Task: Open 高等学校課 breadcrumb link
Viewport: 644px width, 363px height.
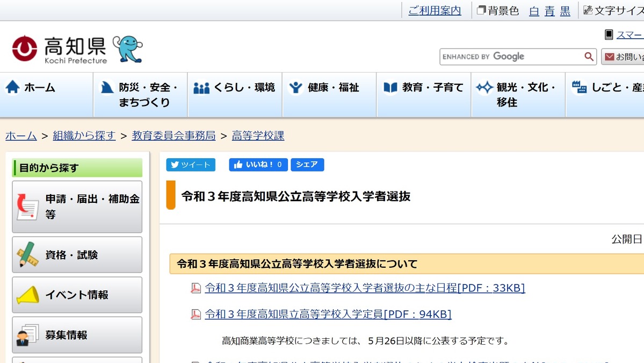Action: [258, 136]
